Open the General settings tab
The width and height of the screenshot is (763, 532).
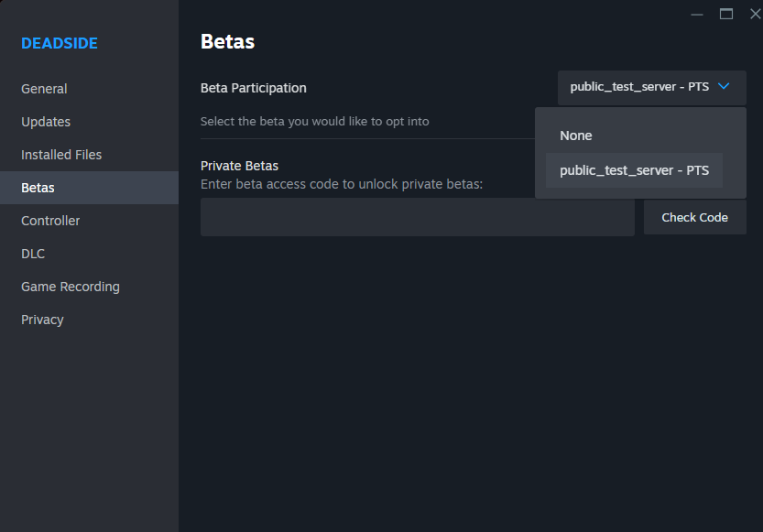coord(44,89)
